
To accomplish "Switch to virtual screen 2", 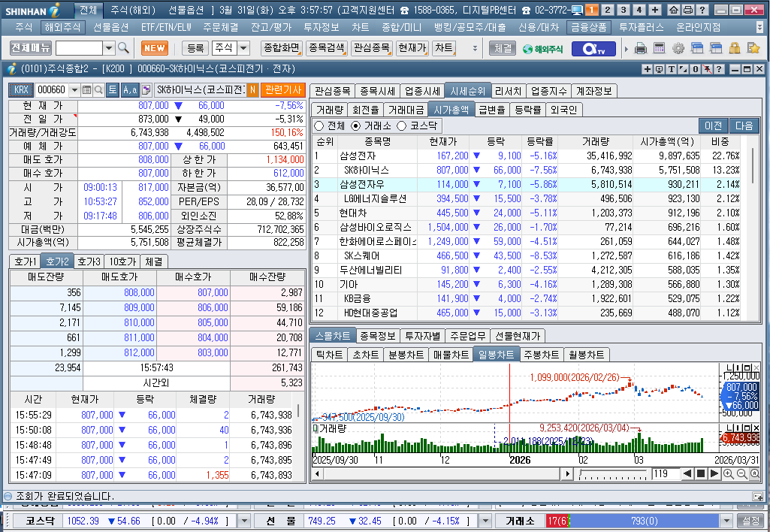I will [608, 10].
